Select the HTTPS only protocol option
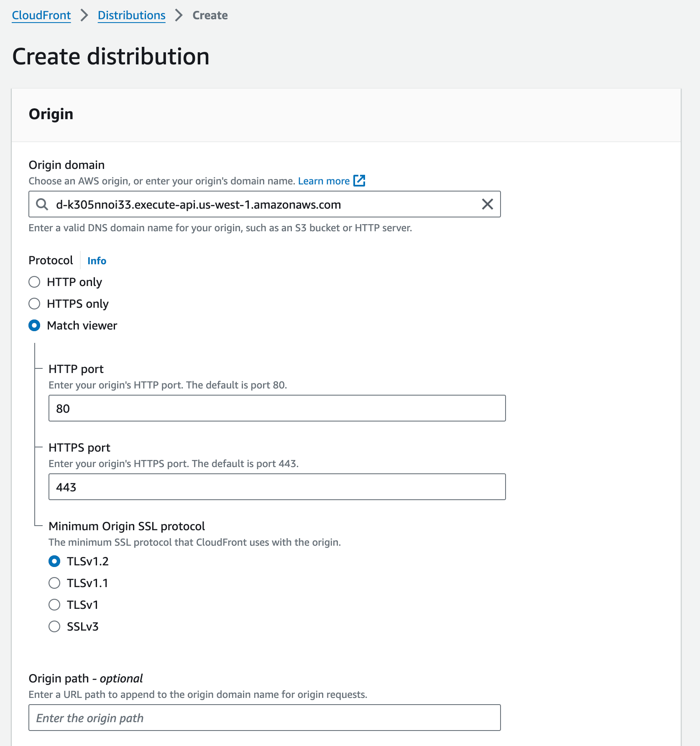Viewport: 700px width, 746px height. pos(34,304)
